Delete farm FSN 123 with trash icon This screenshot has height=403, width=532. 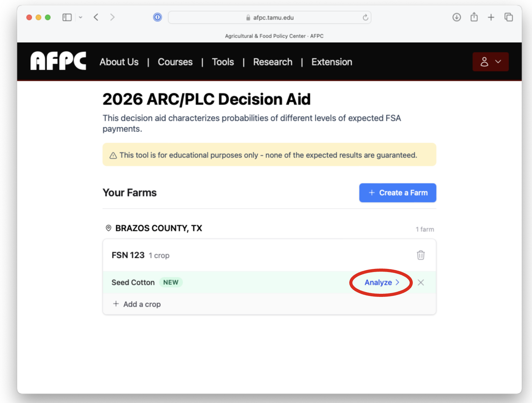pos(420,255)
